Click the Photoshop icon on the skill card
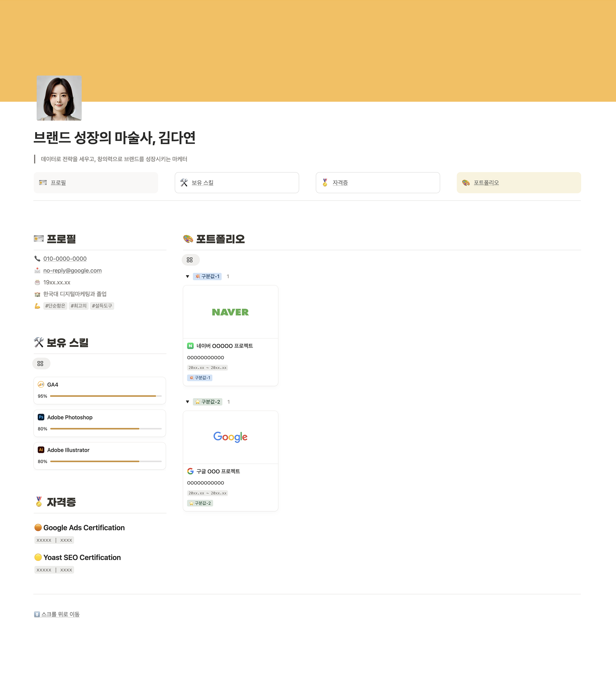 (41, 417)
